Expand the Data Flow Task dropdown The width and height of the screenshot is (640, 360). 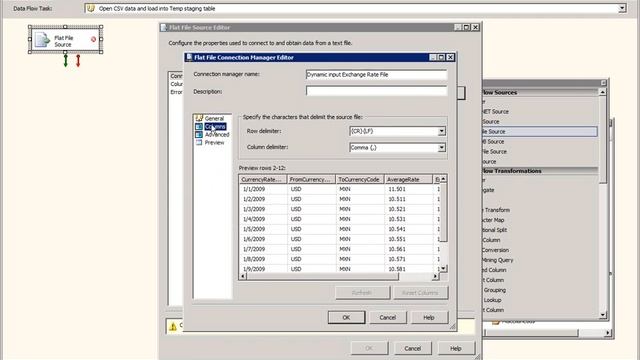click(622, 8)
